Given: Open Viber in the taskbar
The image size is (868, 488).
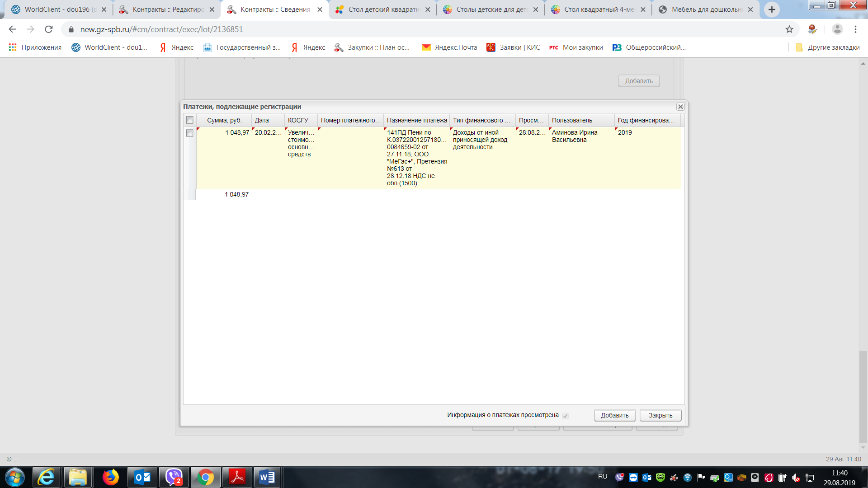Looking at the screenshot, I should (x=174, y=477).
